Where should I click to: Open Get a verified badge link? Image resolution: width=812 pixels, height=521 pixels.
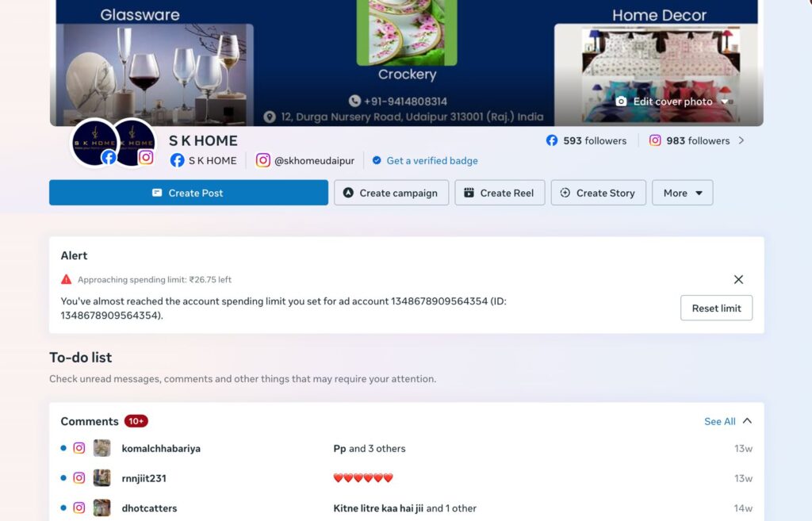coord(432,160)
